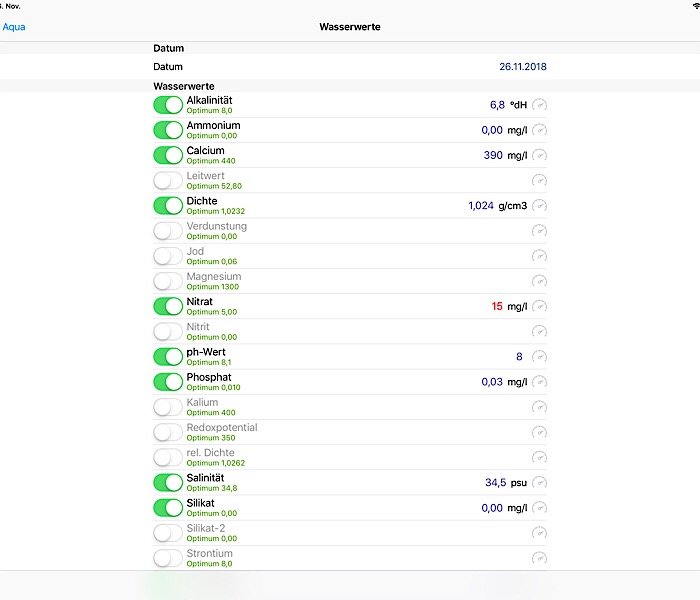
Task: Switch off the Silikat toggle
Action: tap(168, 507)
